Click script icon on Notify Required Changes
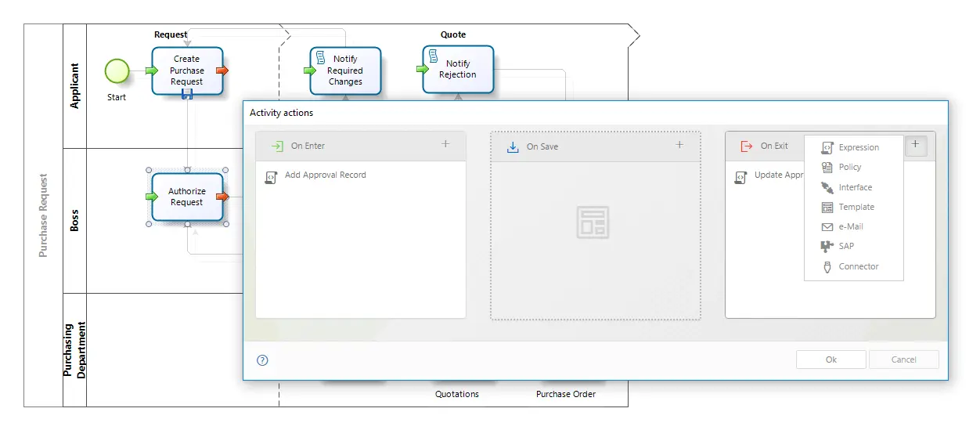The width and height of the screenshot is (980, 430). [x=320, y=57]
